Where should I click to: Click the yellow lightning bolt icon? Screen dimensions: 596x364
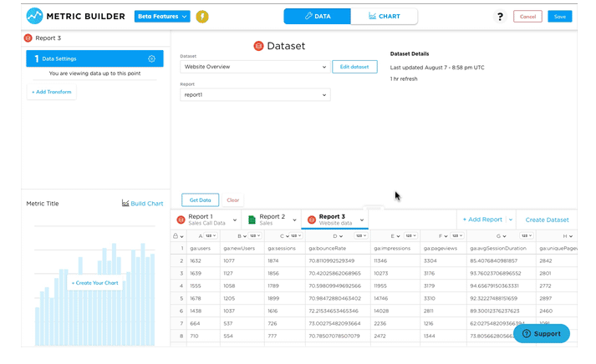click(202, 17)
